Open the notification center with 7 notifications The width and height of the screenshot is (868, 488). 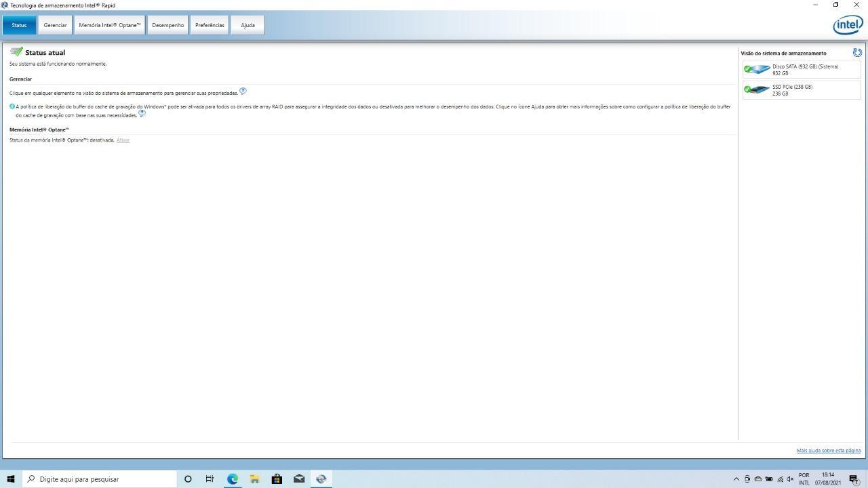[x=854, y=479]
